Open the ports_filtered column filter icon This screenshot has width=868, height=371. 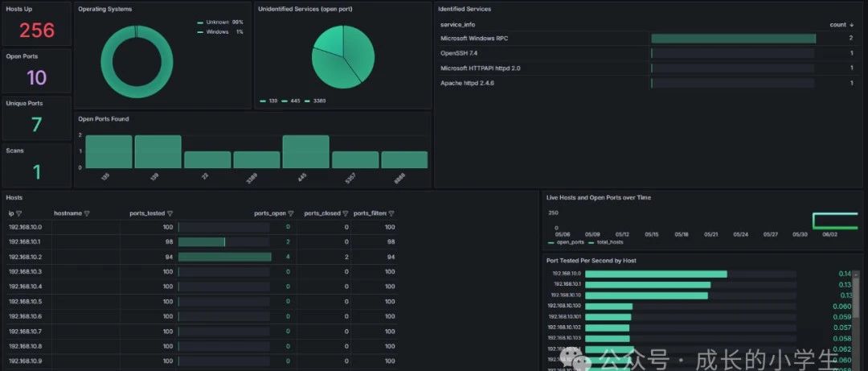391,213
